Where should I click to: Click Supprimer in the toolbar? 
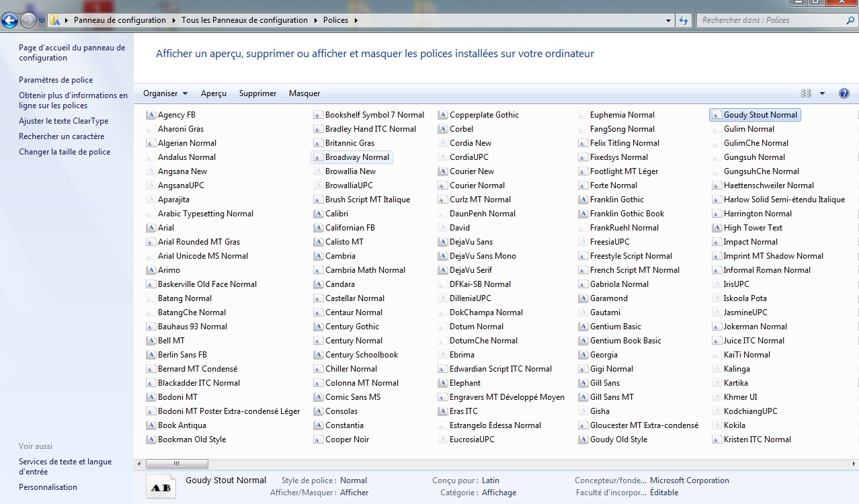(257, 93)
